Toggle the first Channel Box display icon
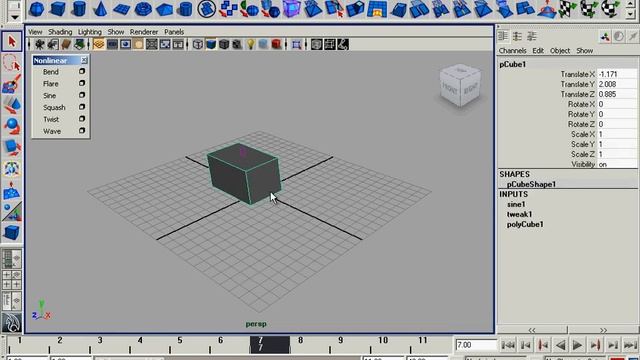The image size is (640, 360). (503, 36)
